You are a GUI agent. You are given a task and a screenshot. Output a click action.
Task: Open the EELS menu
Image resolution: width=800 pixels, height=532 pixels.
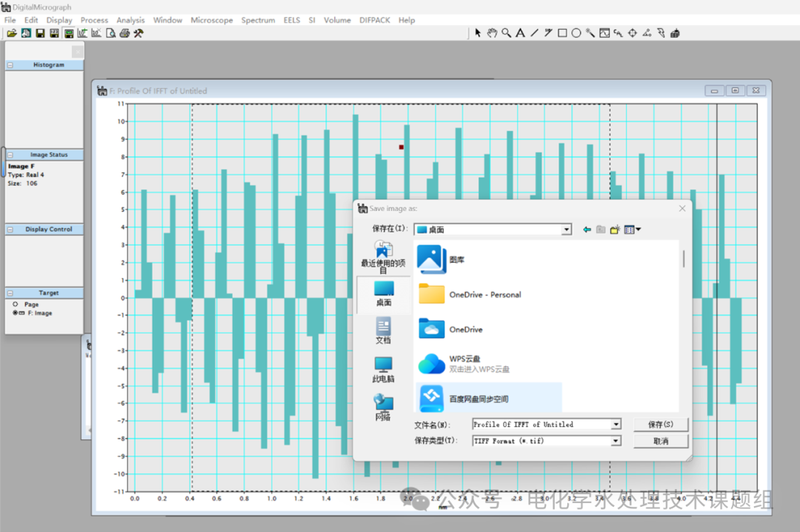click(292, 20)
